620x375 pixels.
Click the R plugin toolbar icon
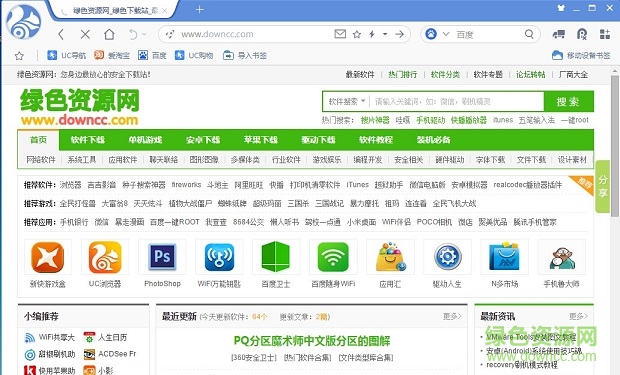(582, 34)
